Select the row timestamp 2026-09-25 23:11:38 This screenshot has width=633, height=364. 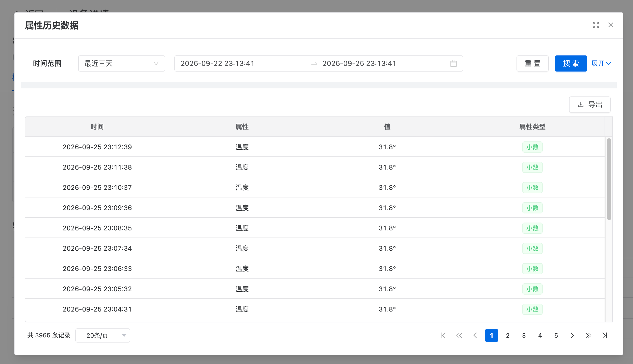[x=97, y=167]
